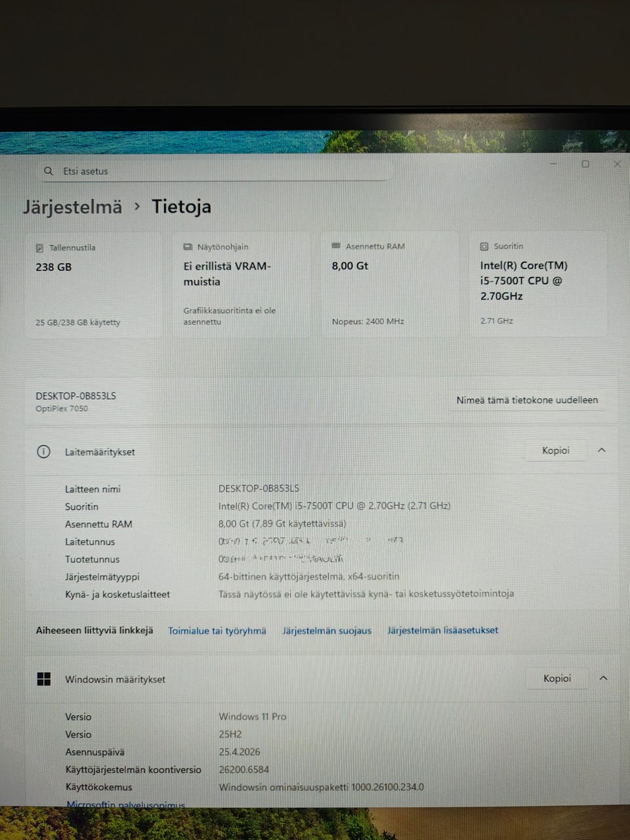Open the Microsoftin palvelusopimus link
630x840 pixels.
tap(126, 804)
